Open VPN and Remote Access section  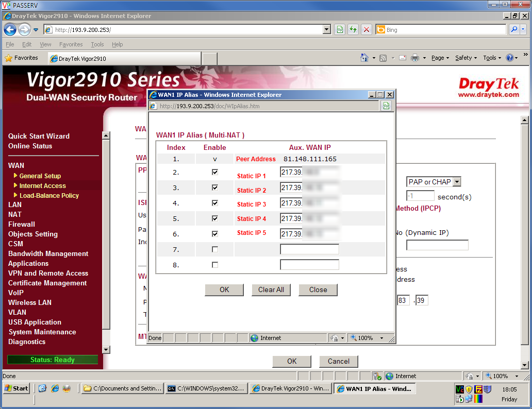pos(48,274)
